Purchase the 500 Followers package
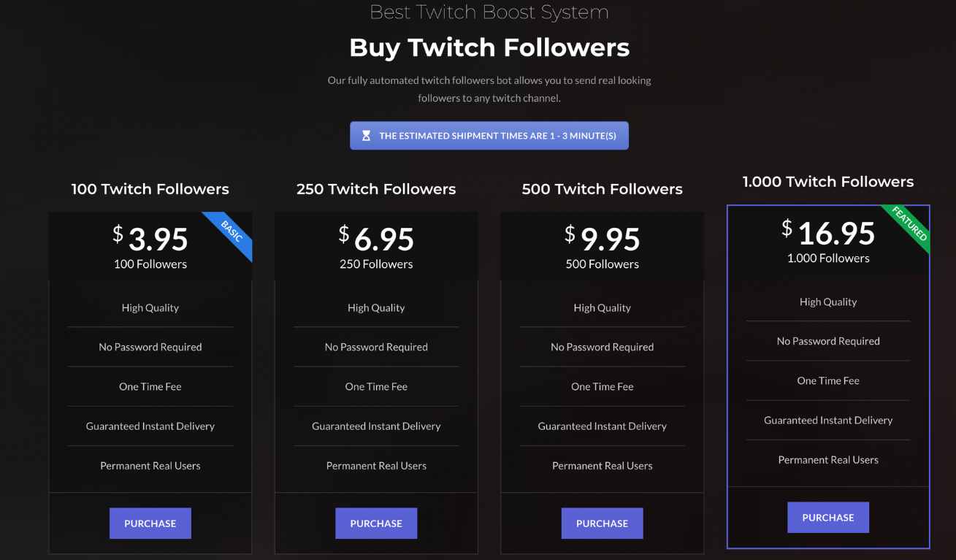The height and width of the screenshot is (560, 956). (603, 523)
